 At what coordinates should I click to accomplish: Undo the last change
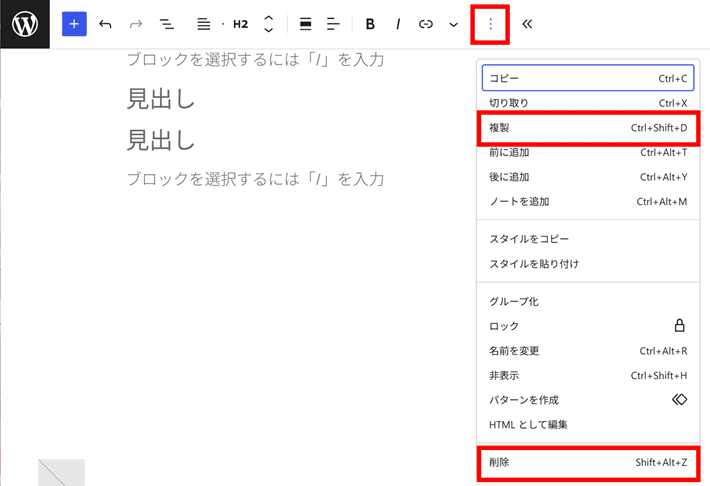pos(105,24)
